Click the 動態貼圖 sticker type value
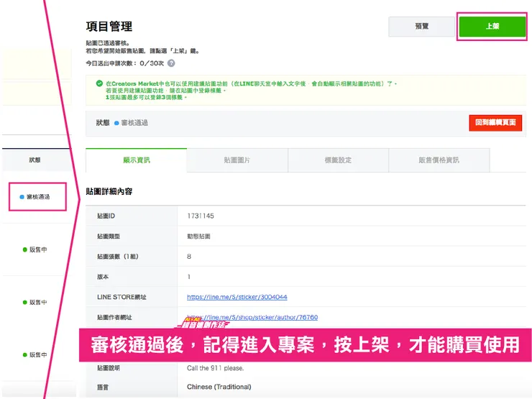 tap(198, 236)
